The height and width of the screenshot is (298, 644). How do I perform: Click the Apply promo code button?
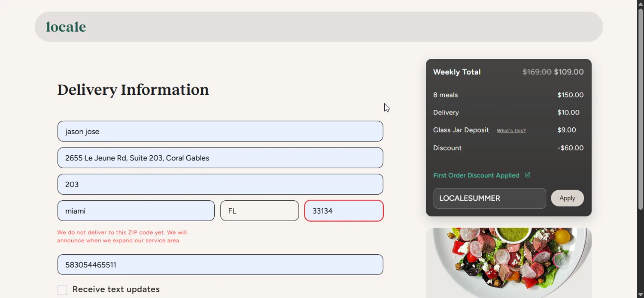pos(567,198)
